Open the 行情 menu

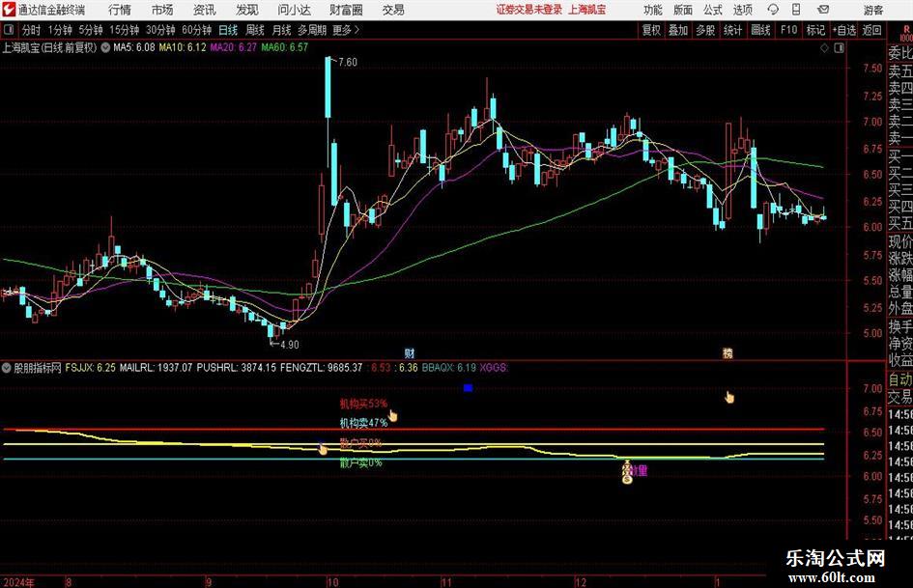click(120, 10)
